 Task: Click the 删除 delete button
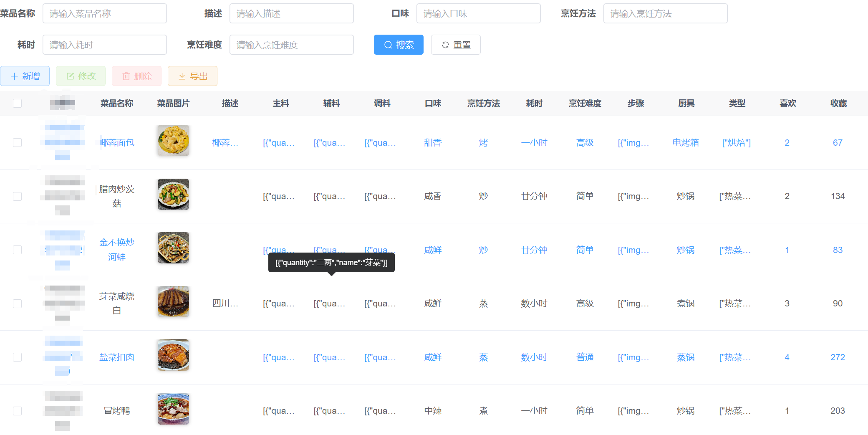(x=137, y=76)
